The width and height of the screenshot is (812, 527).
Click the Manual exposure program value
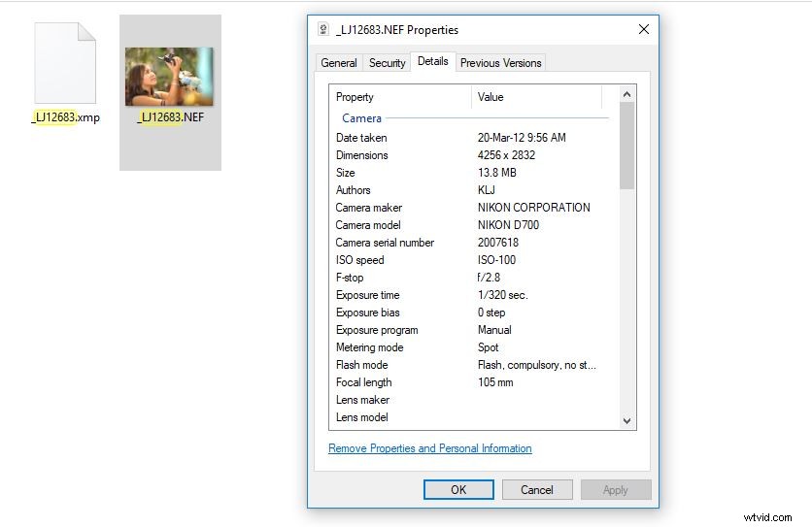[494, 330]
